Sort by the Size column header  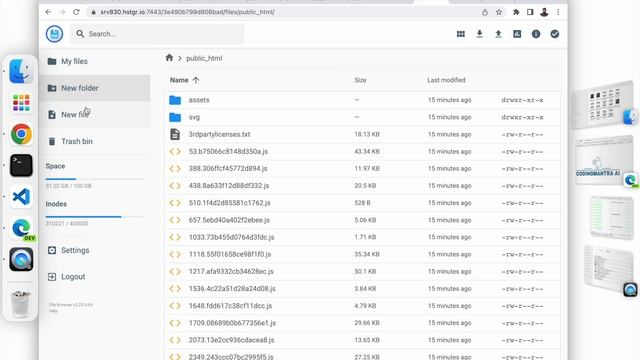[x=360, y=80]
